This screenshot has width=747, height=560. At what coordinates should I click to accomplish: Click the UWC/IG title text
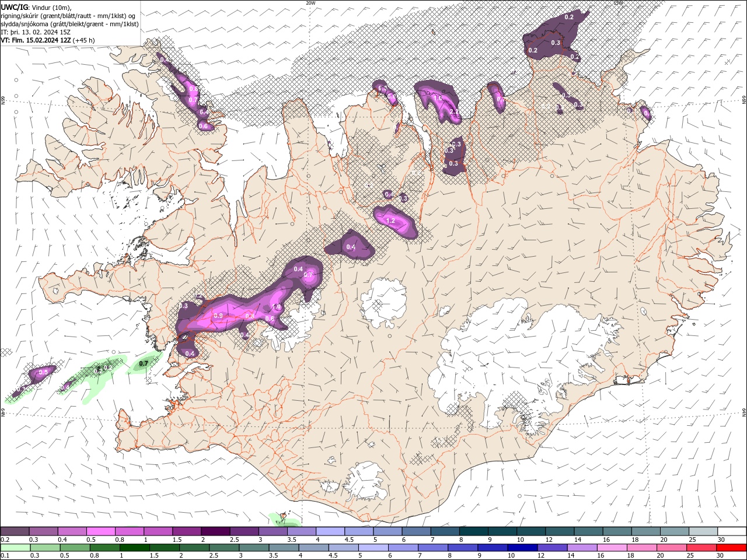[14, 7]
